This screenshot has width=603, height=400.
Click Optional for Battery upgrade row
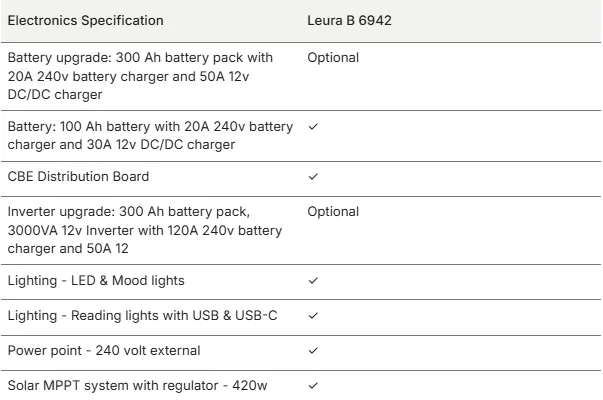click(333, 58)
